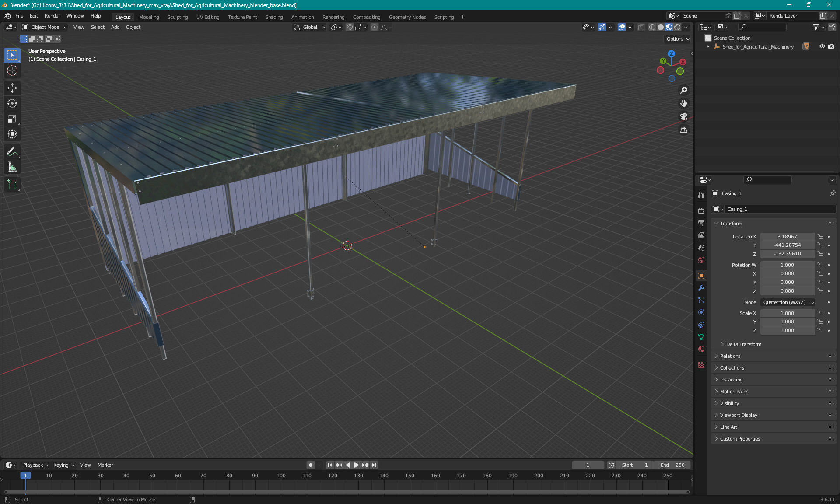This screenshot has width=840, height=504.
Task: Select the Scale tool
Action: pyautogui.click(x=12, y=119)
